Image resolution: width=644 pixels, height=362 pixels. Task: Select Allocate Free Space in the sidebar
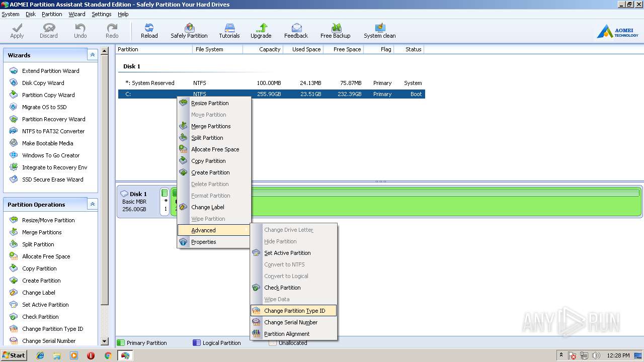(46, 256)
